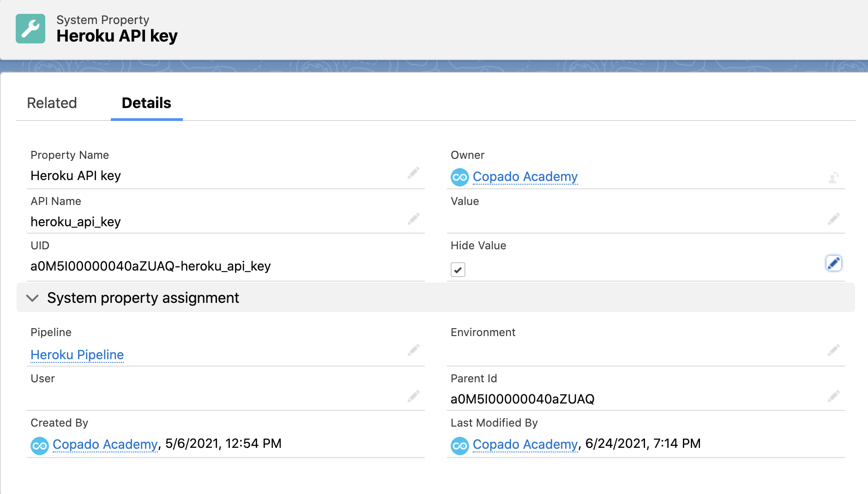The height and width of the screenshot is (494, 868).
Task: Click the UID field value
Action: coord(151,266)
